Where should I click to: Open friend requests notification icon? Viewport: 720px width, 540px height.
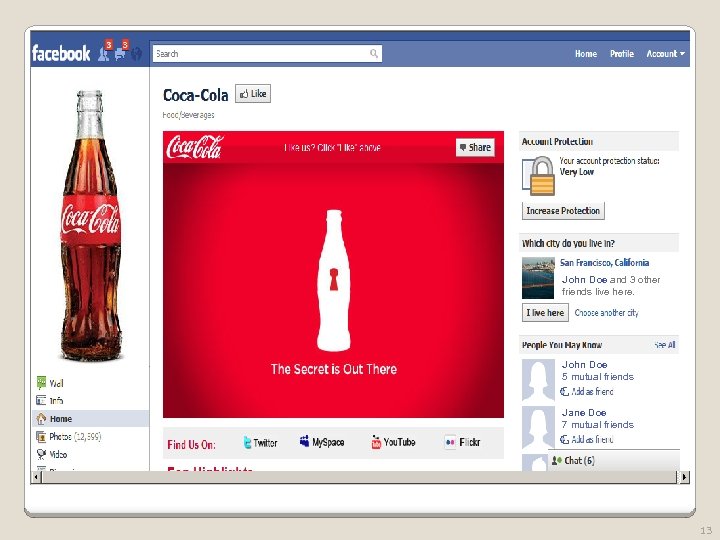pos(104,54)
